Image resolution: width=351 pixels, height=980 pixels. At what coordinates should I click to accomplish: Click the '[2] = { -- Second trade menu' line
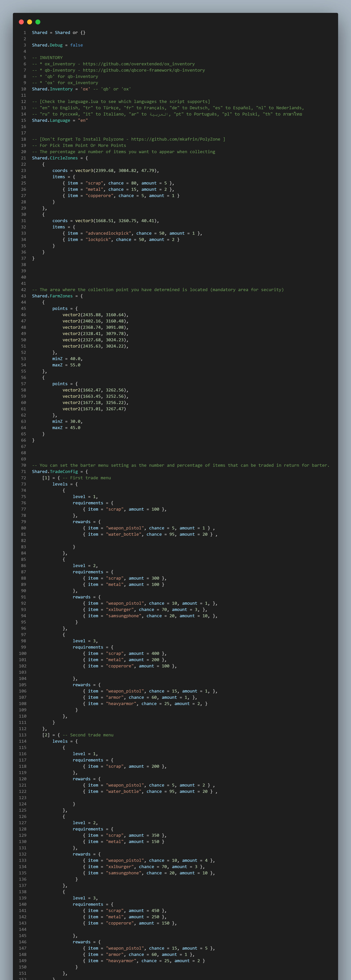click(x=78, y=735)
